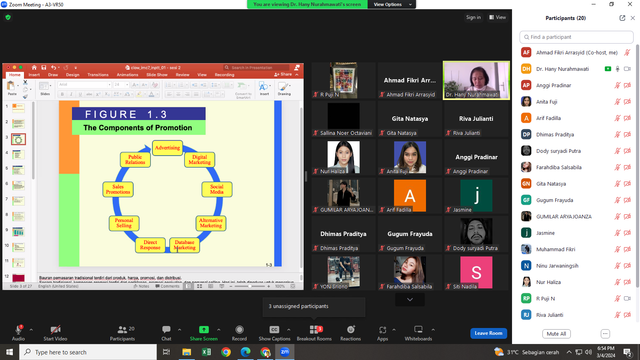Toggle mute icon for Arif Fadilla in list
The width and height of the screenshot is (640, 360).
pyautogui.click(x=618, y=118)
